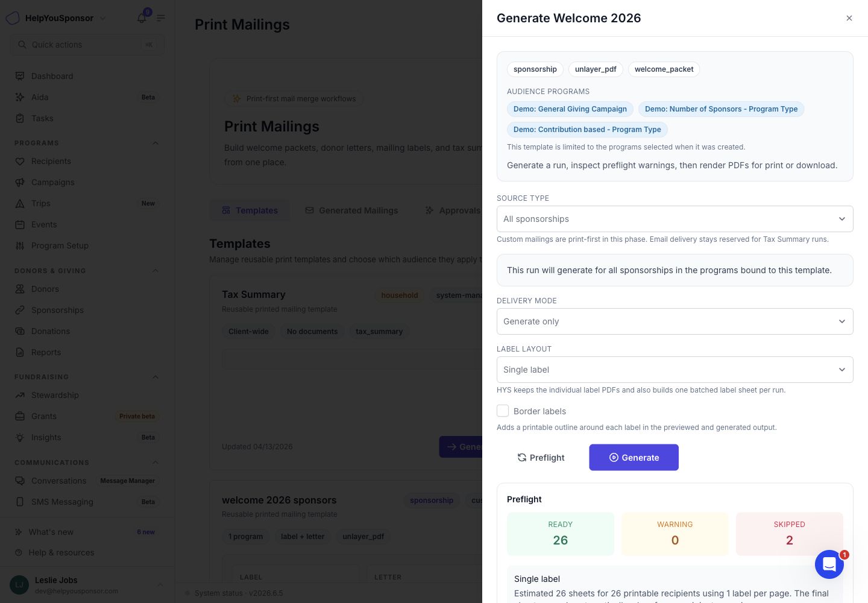Click the Grants icon in sidebar

coord(20,416)
